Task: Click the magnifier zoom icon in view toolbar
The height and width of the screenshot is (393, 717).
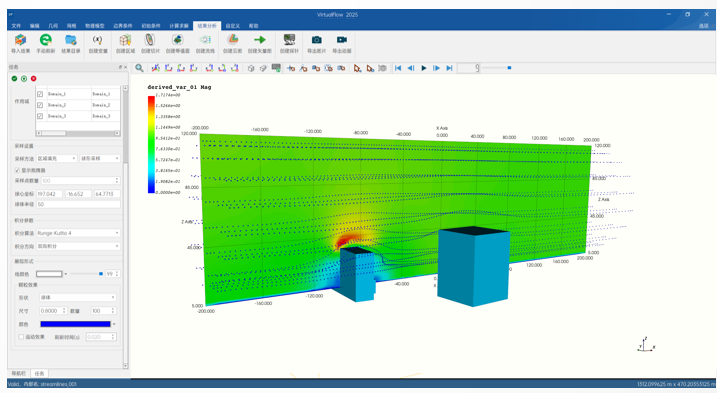Action: (x=139, y=68)
